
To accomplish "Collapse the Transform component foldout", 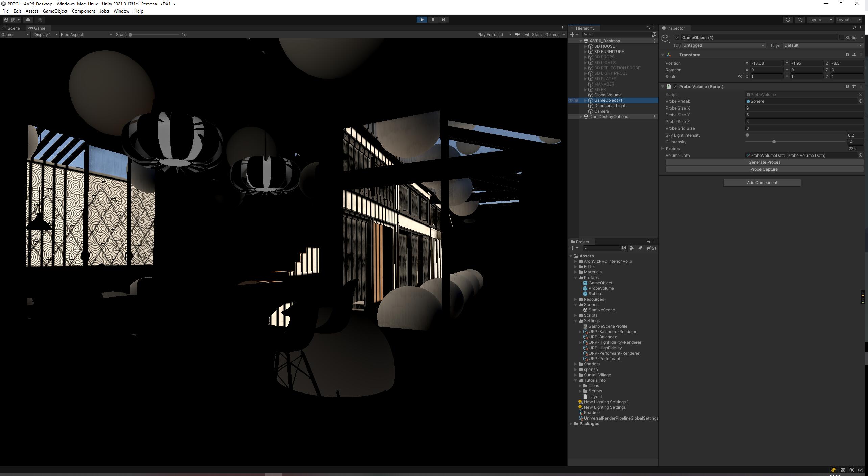I will click(663, 55).
